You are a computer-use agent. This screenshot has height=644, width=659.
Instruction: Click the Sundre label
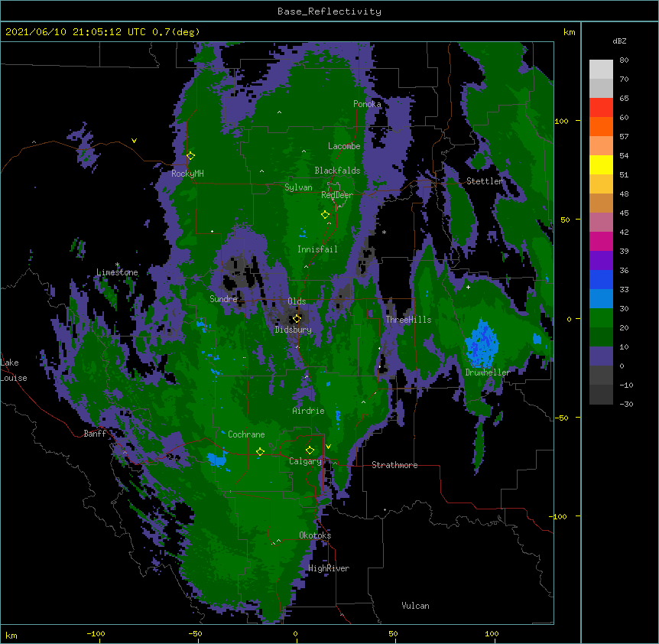pos(223,299)
